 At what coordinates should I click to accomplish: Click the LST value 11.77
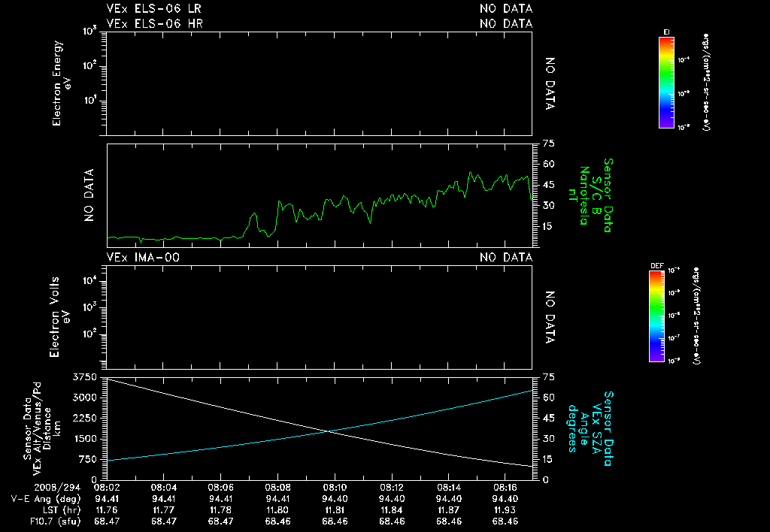[163, 510]
